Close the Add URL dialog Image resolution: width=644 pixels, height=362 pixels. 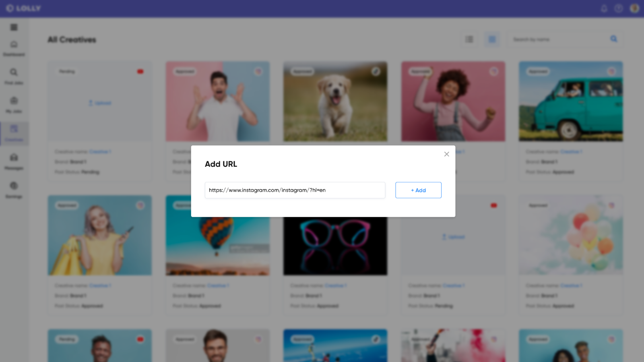tap(446, 154)
